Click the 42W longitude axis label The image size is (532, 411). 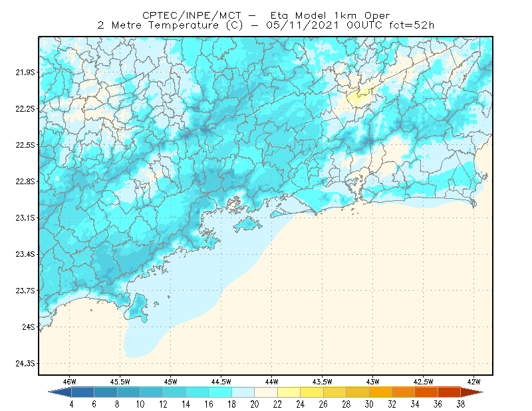click(x=473, y=382)
